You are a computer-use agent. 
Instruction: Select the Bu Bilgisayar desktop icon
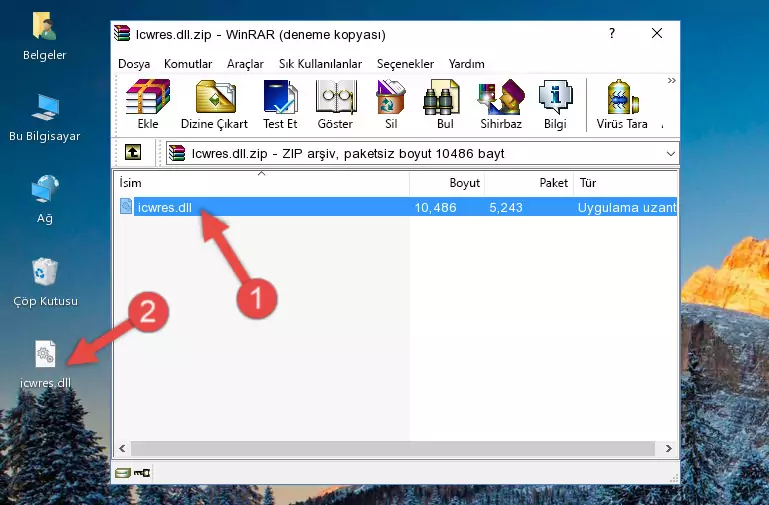pyautogui.click(x=44, y=118)
